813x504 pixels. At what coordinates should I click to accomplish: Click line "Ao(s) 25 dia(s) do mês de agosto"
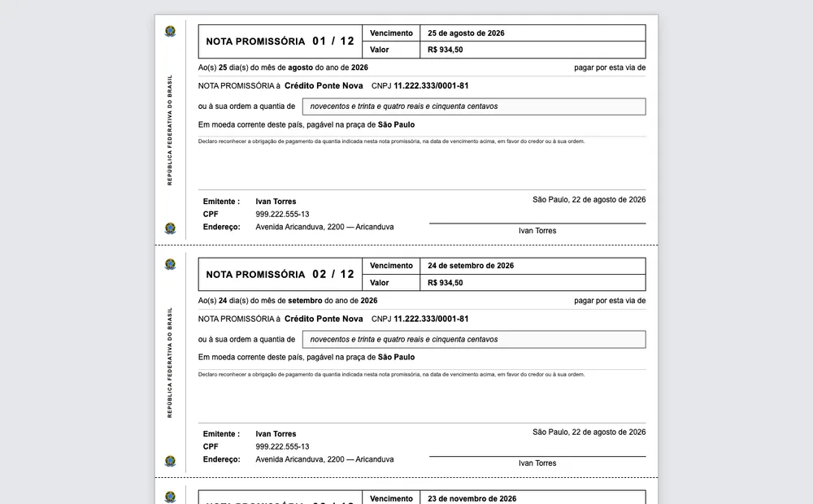coord(283,67)
